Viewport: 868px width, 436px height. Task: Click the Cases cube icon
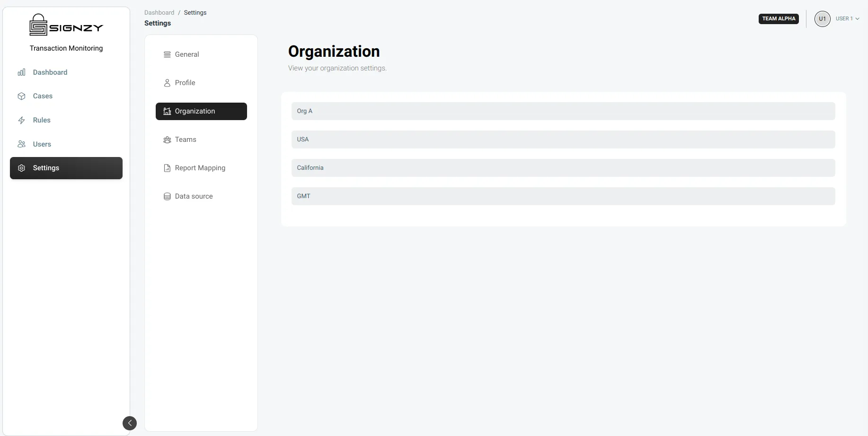pos(21,96)
